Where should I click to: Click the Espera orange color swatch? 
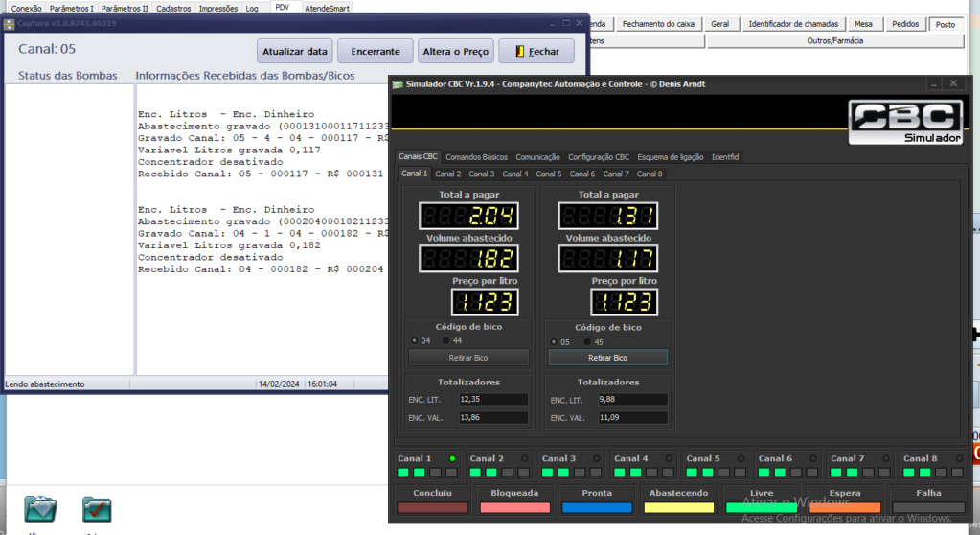(x=845, y=507)
